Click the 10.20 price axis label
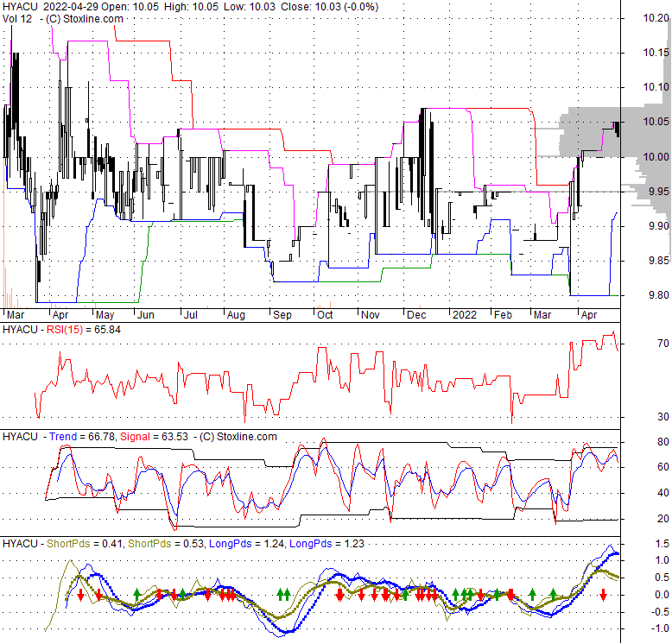Viewport: 672px width, 644px height. pyautogui.click(x=656, y=18)
